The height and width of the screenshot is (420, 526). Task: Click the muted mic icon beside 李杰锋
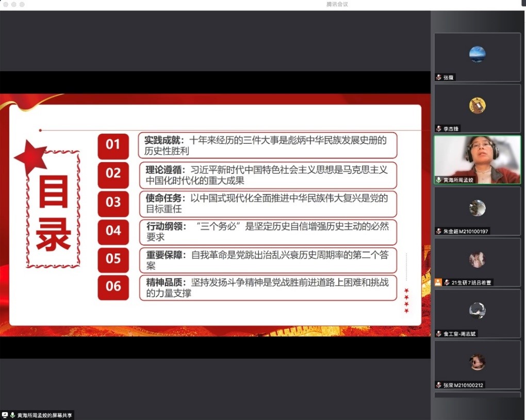click(x=439, y=128)
